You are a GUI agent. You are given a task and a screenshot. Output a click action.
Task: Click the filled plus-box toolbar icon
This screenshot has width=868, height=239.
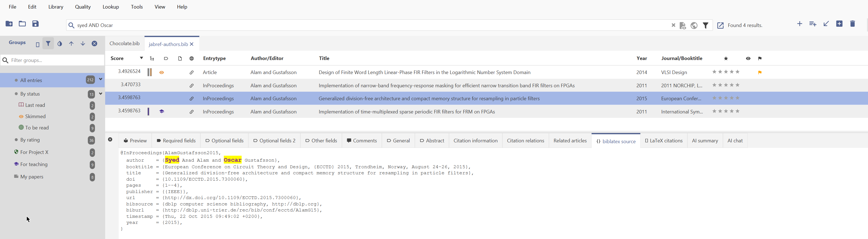pyautogui.click(x=839, y=24)
